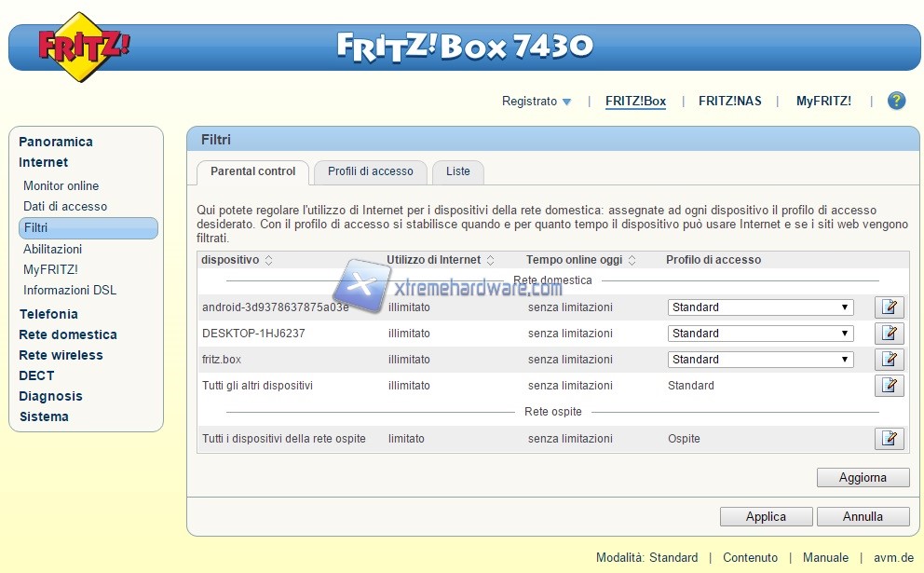Open access profile dropdown for android device
The image size is (924, 573).
click(760, 307)
